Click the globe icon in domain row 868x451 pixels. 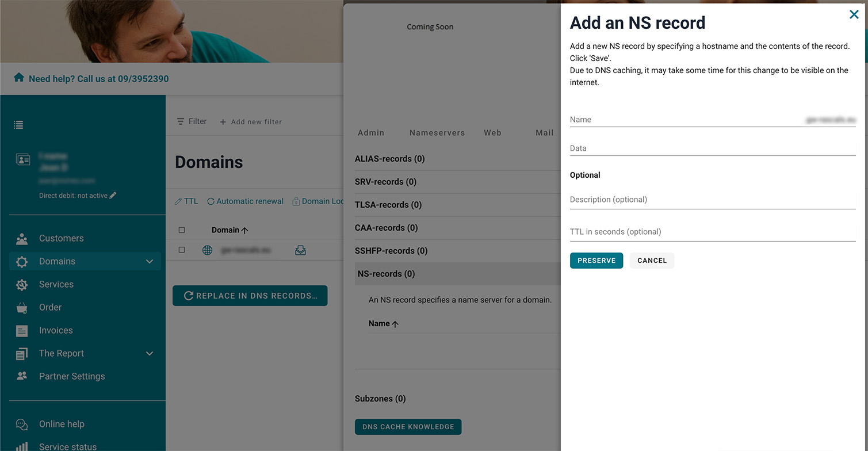208,250
